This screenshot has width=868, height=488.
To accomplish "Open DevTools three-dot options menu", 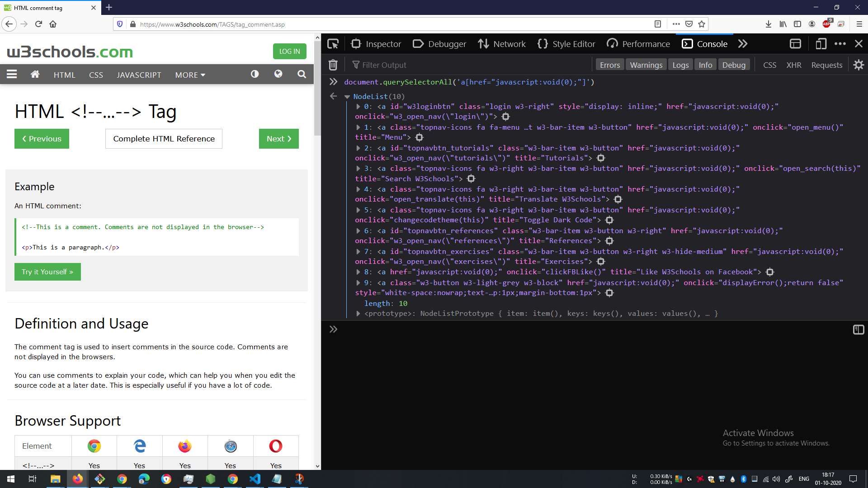I will point(840,44).
